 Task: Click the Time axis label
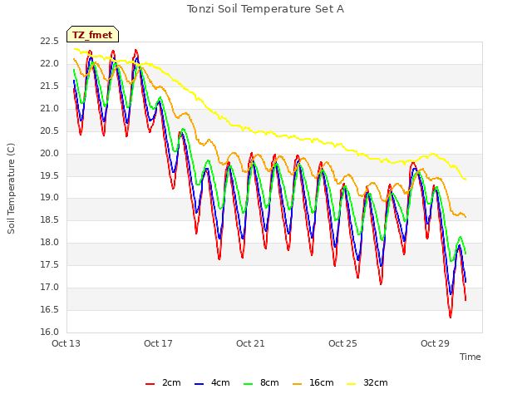(470, 357)
